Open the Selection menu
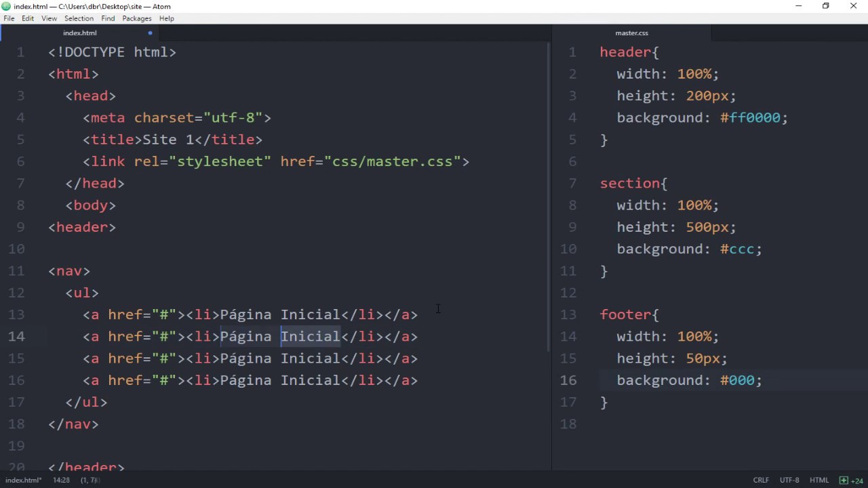Screen dimensions: 868x488 (x=79, y=18)
